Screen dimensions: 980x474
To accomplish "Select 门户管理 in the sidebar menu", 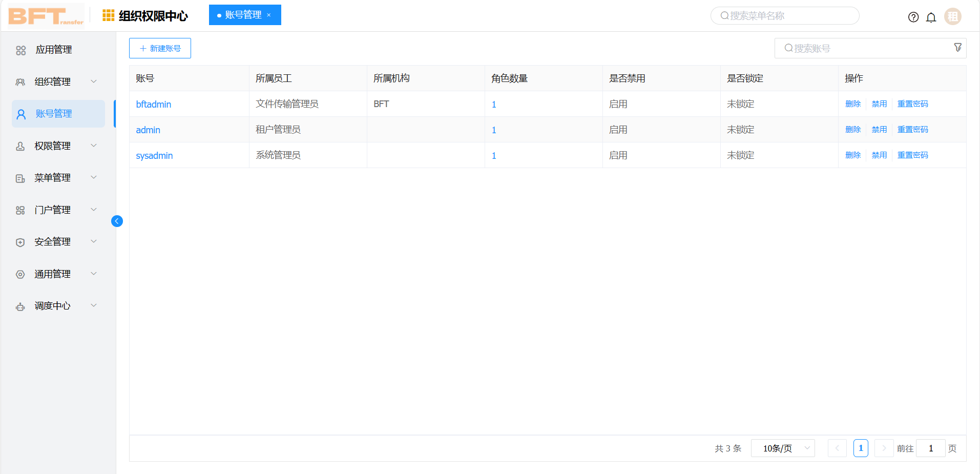I will (53, 210).
